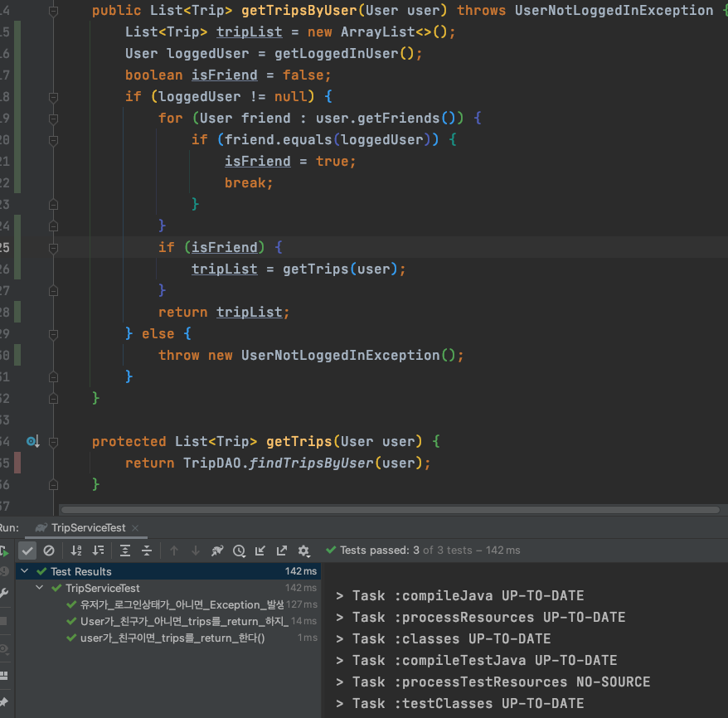
Task: Import test results icon
Action: tap(260, 551)
